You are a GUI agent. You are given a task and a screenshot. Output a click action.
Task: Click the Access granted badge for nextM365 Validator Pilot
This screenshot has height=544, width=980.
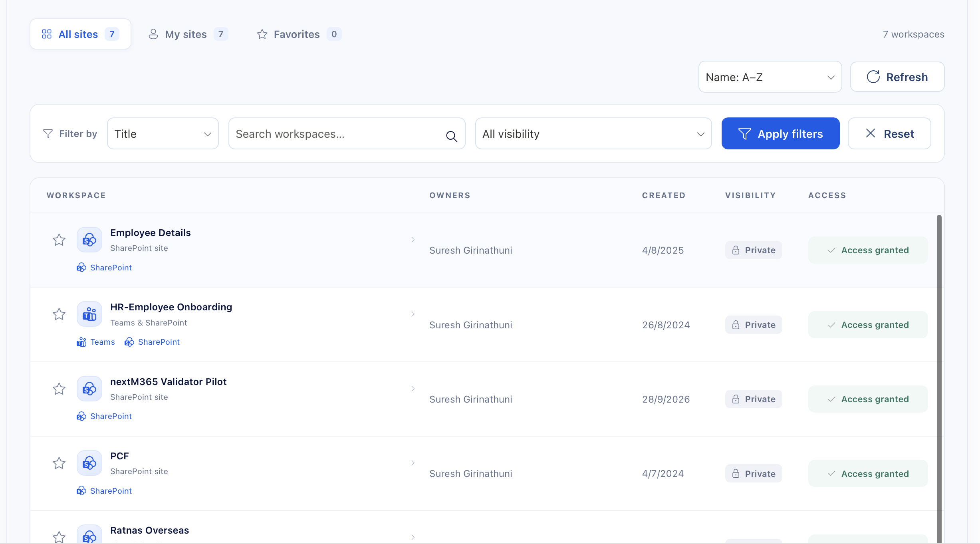pyautogui.click(x=868, y=399)
